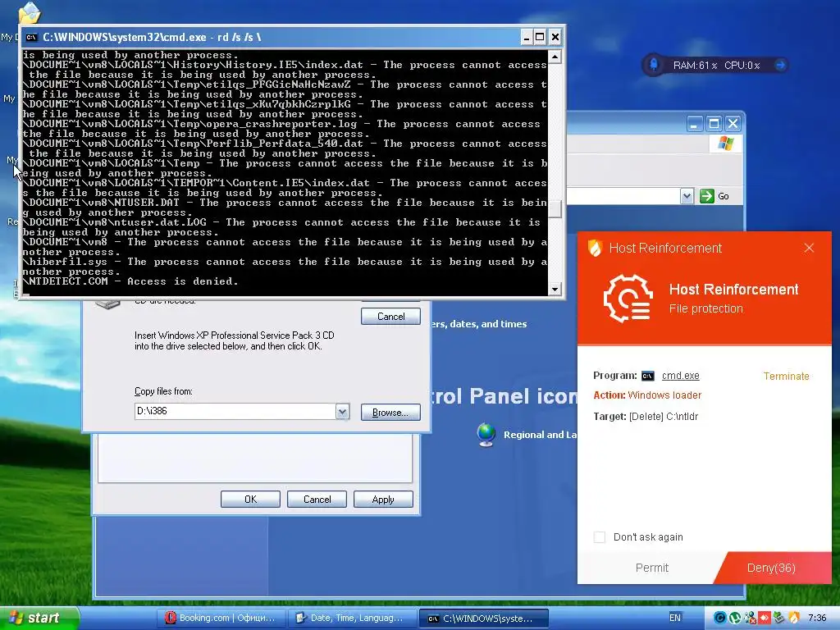Click the arrow on RAM CPU widget
Image resolution: width=840 pixels, height=630 pixels.
click(x=781, y=65)
